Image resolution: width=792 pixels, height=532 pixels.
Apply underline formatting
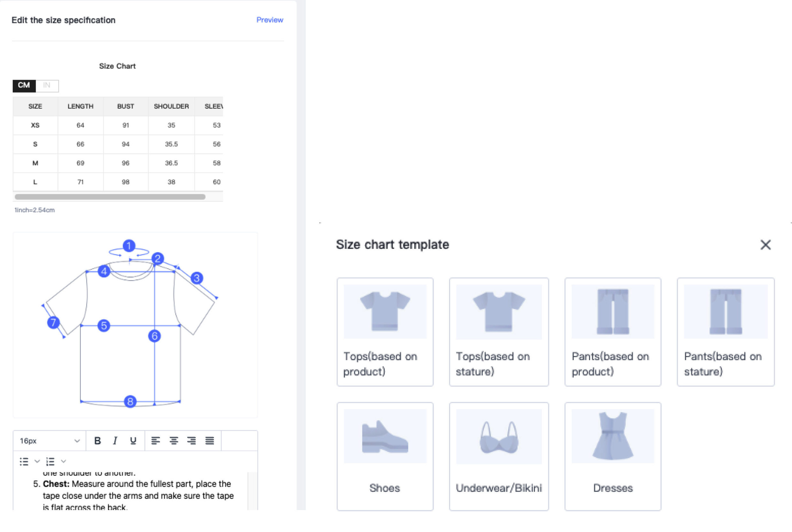coord(133,440)
